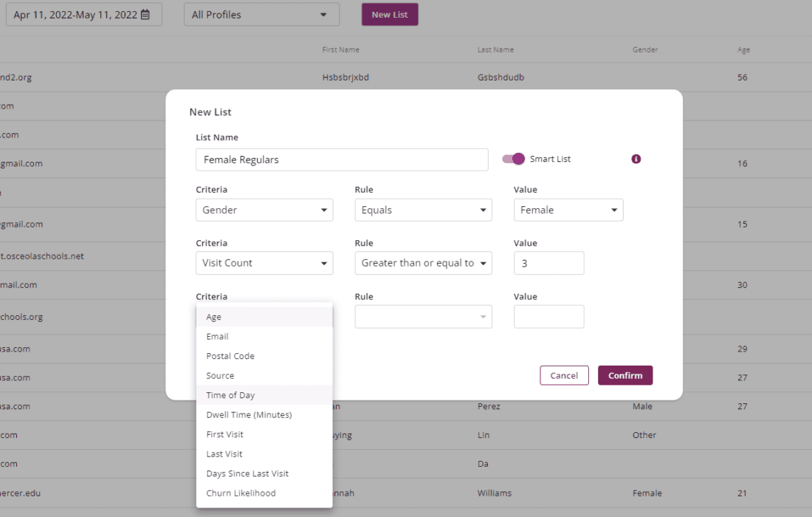This screenshot has height=517, width=812.
Task: Open the Female value dropdown
Action: click(568, 210)
